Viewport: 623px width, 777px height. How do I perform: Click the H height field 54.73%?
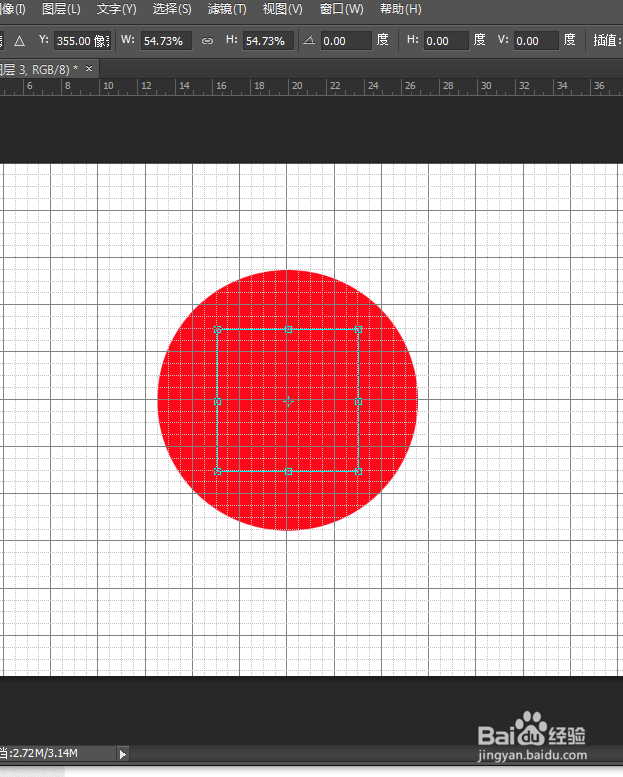[x=268, y=41]
